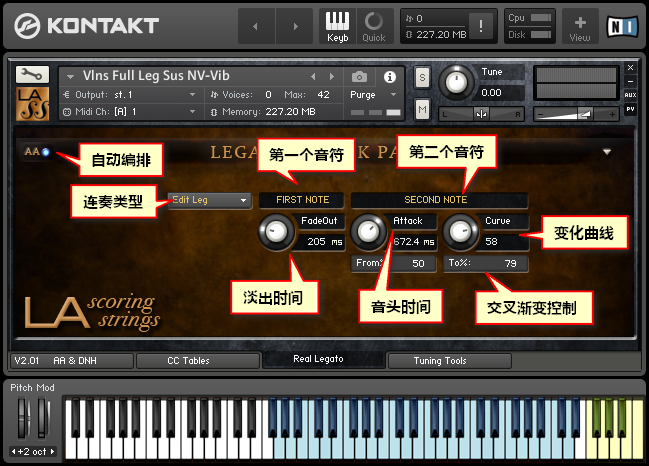This screenshot has height=466, width=649.
Task: Shift keyboard octave down arrow
Action: [14, 452]
